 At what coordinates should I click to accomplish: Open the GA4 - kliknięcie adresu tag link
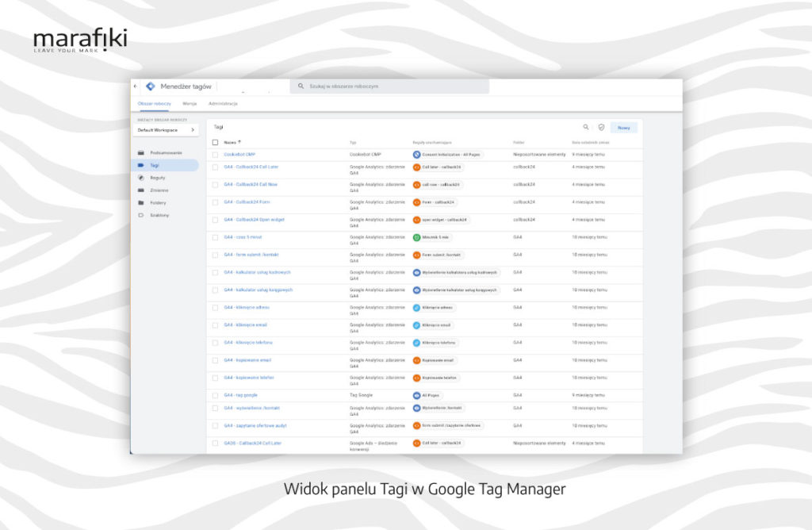[247, 307]
